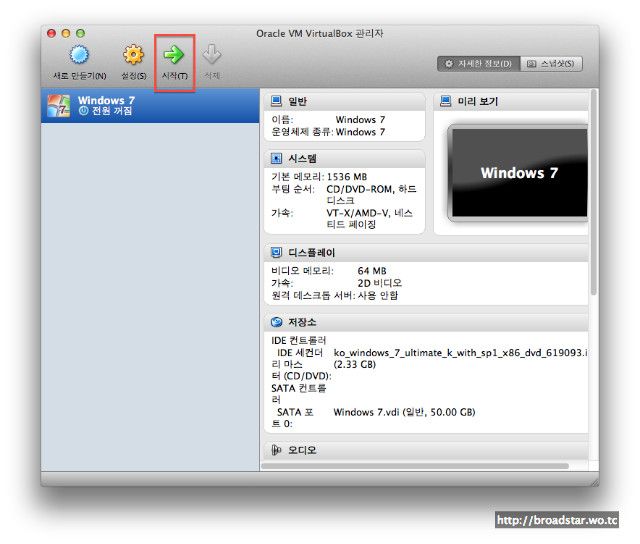Click the 'CD/DVD-ROM' boot order value

point(360,189)
